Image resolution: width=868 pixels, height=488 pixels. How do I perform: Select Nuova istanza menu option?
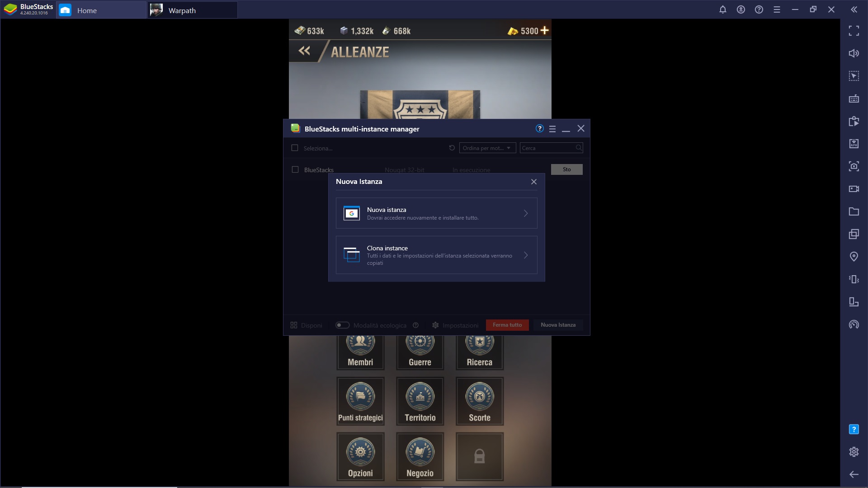pyautogui.click(x=436, y=213)
